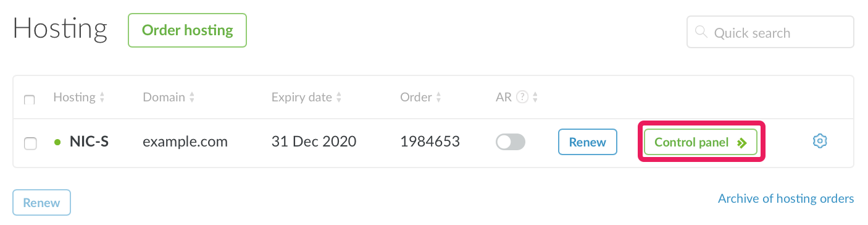Toggle the AR auto-renew switch
The height and width of the screenshot is (225, 868).
[x=511, y=142]
